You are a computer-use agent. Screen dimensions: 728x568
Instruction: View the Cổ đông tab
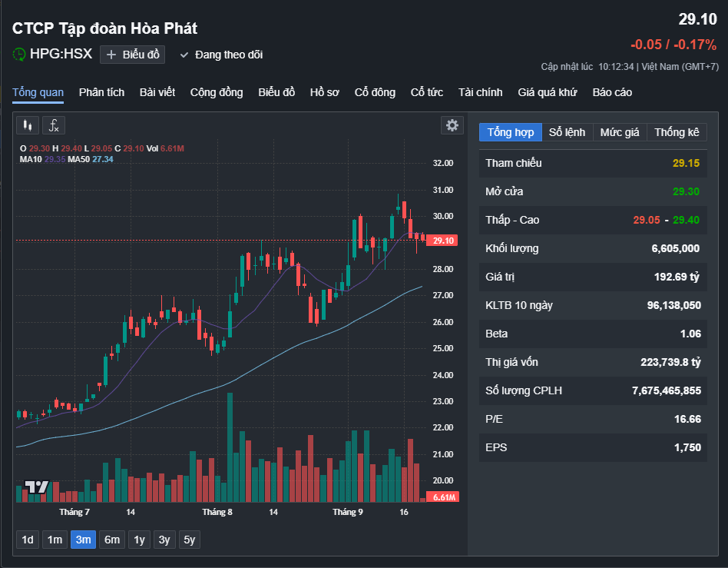tap(376, 92)
